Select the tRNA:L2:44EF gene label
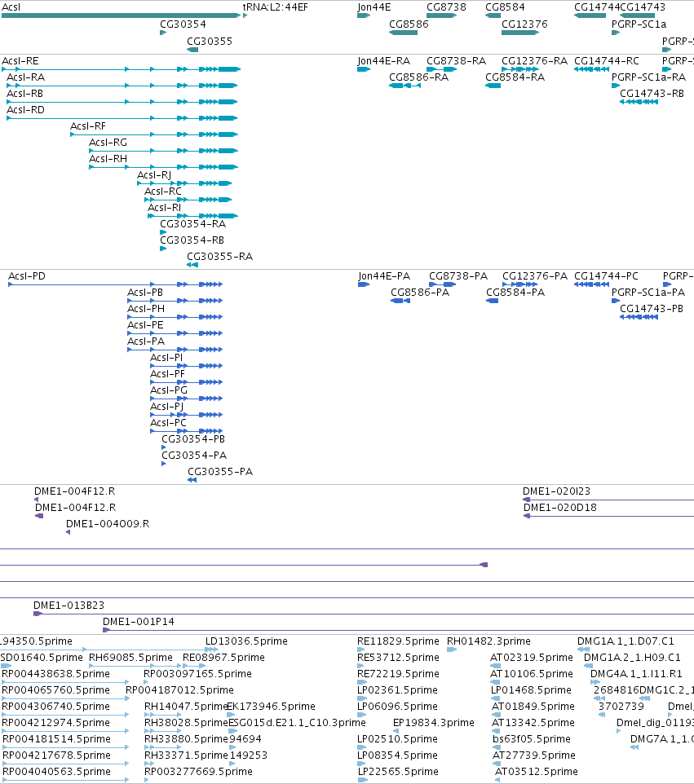 [275, 7]
